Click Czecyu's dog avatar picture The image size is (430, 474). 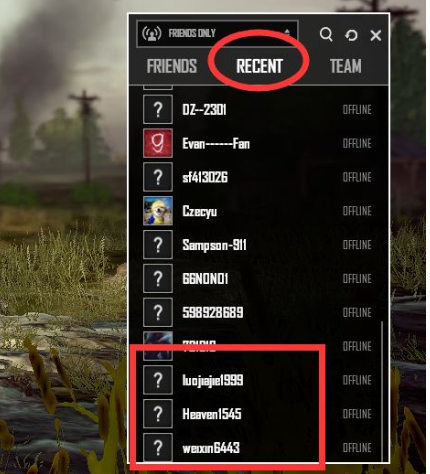click(x=158, y=211)
